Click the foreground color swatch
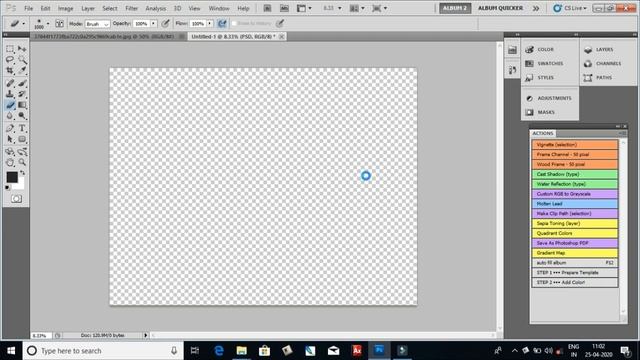This screenshot has width=640, height=360. 11,177
